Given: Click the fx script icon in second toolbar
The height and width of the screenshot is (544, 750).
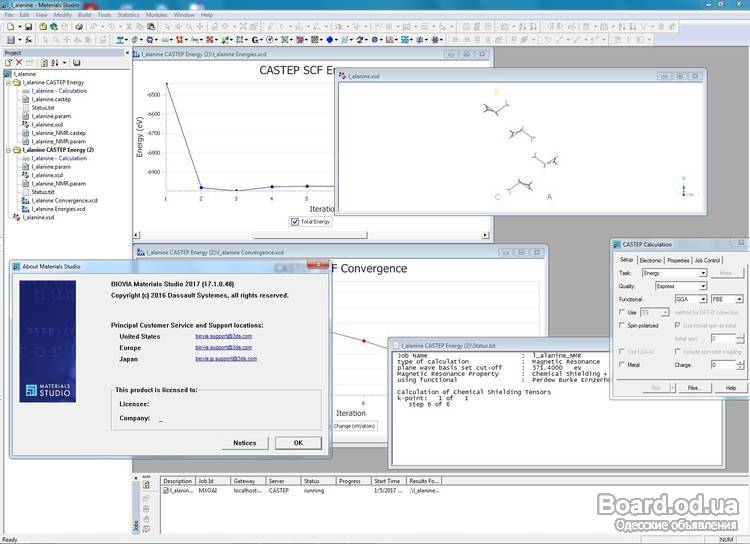Looking at the screenshot, I should click(29, 40).
